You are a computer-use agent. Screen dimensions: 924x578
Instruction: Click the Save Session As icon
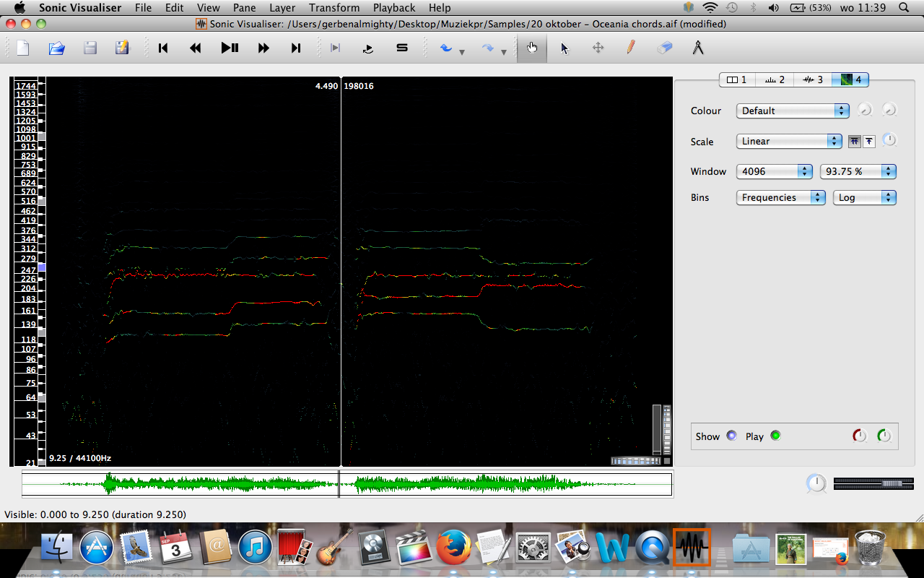(122, 48)
